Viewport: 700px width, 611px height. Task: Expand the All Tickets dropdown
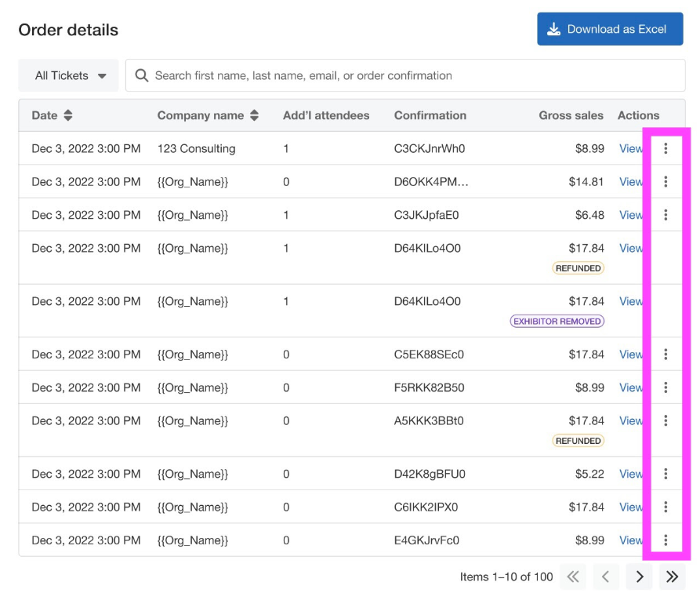(68, 75)
